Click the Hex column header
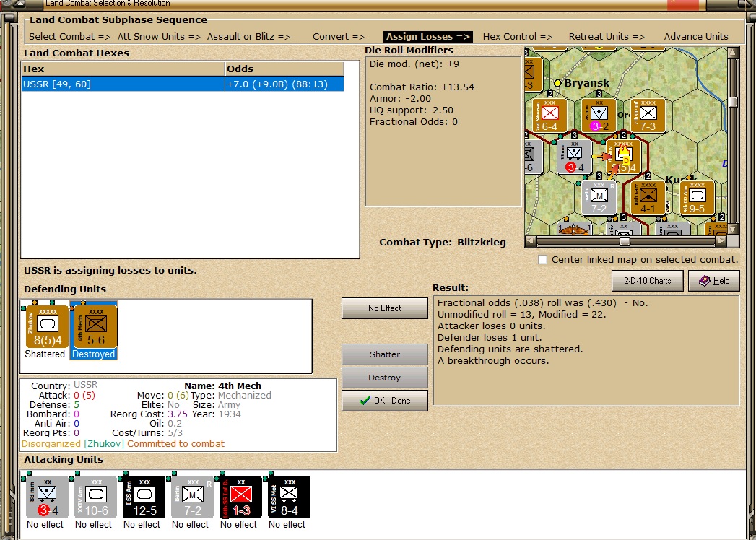 pos(123,69)
